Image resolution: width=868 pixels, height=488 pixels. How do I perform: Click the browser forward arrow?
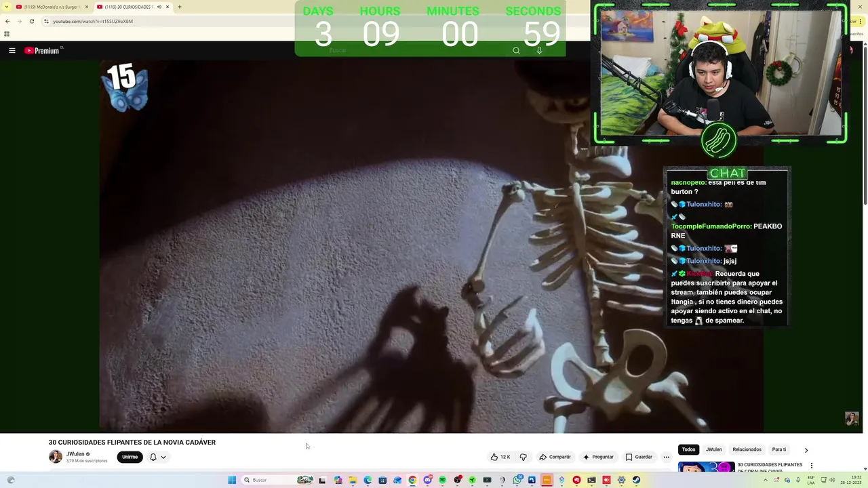[x=19, y=21]
